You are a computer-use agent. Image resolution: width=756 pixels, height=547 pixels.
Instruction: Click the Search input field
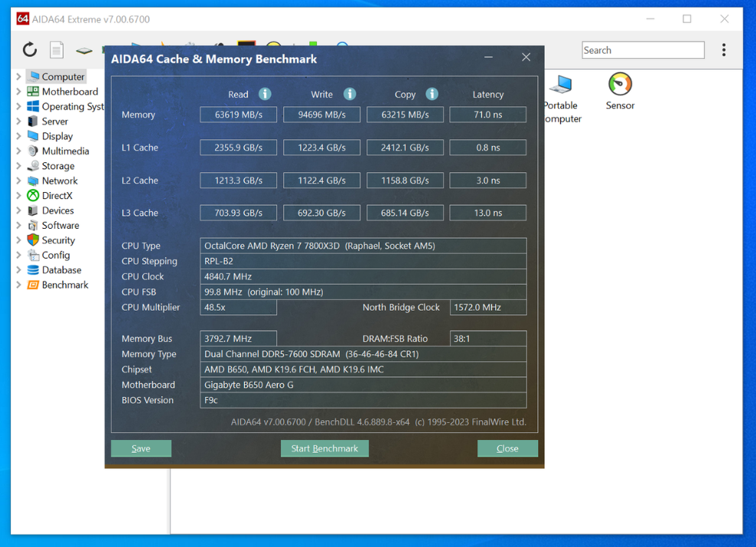coord(643,50)
